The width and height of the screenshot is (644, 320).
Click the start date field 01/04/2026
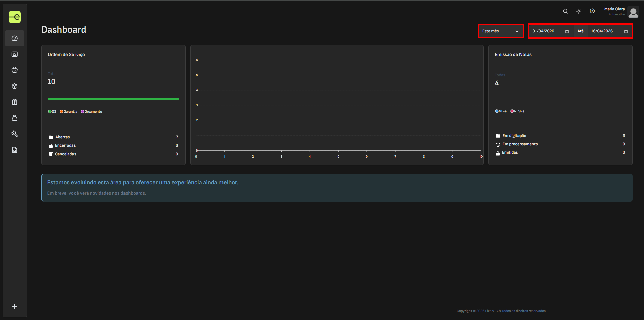point(551,31)
